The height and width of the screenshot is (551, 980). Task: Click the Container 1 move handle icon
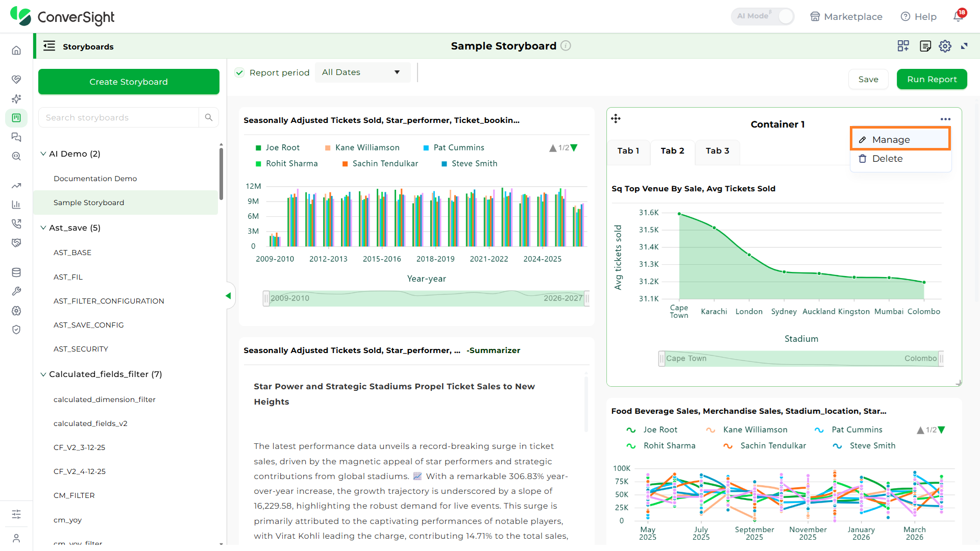616,119
